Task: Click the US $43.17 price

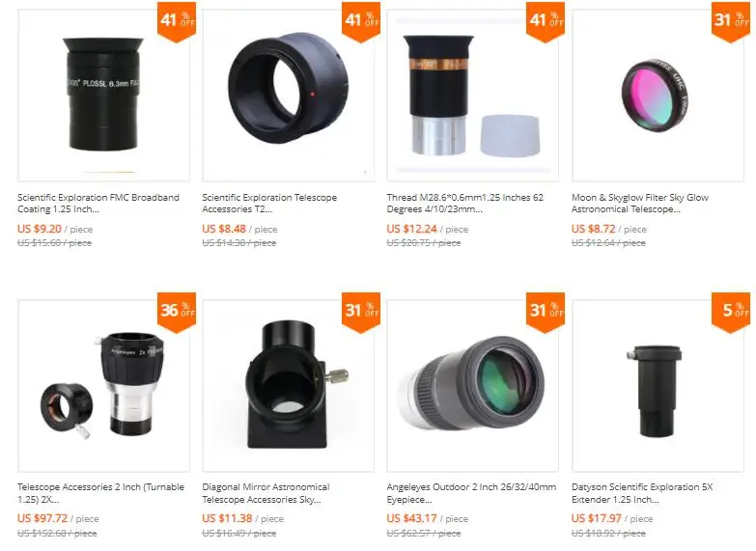Action: pos(411,519)
